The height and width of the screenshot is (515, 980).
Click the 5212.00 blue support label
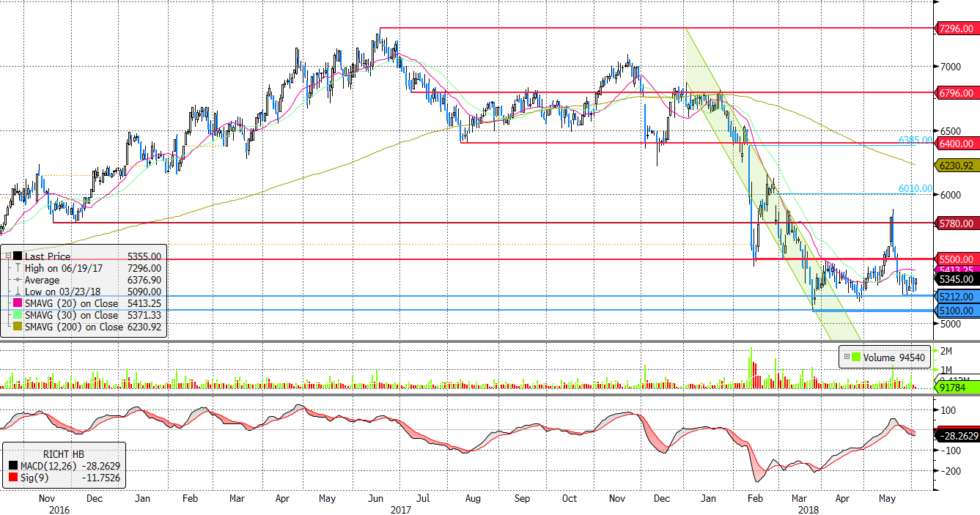tap(957, 297)
